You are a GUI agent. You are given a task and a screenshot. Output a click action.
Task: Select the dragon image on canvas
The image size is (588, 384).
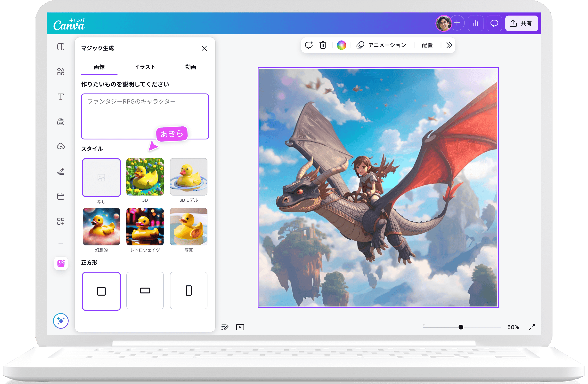point(378,188)
